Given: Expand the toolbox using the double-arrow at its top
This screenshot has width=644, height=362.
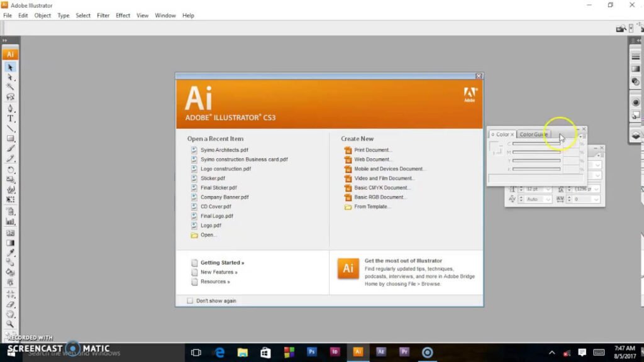Looking at the screenshot, I should coord(4,40).
